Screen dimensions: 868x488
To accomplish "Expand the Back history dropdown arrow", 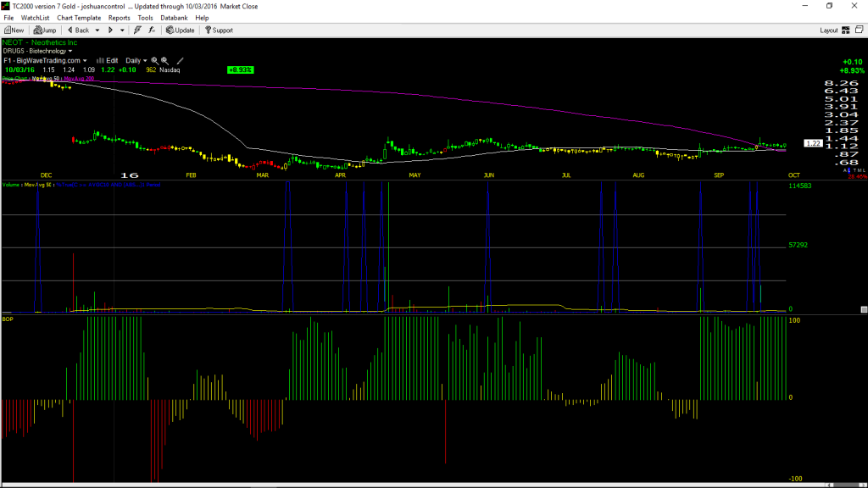I will coord(97,30).
